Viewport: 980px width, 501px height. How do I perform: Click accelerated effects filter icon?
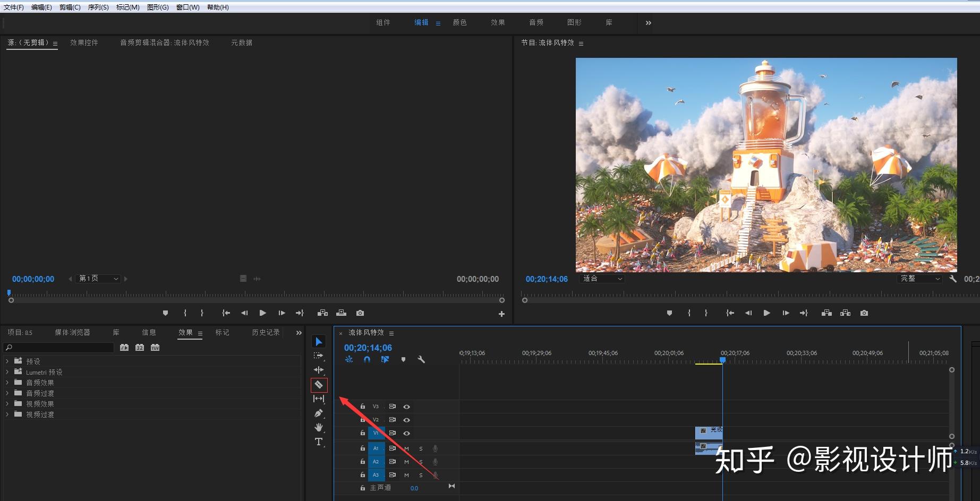(x=124, y=348)
